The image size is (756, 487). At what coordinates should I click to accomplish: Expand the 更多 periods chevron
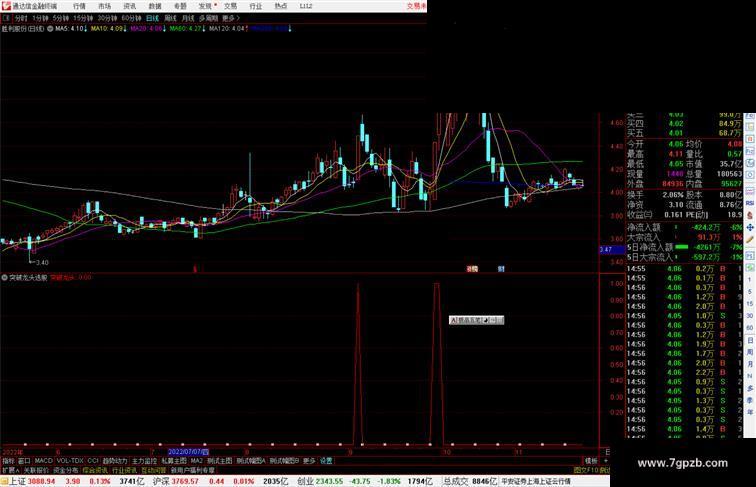click(x=231, y=18)
